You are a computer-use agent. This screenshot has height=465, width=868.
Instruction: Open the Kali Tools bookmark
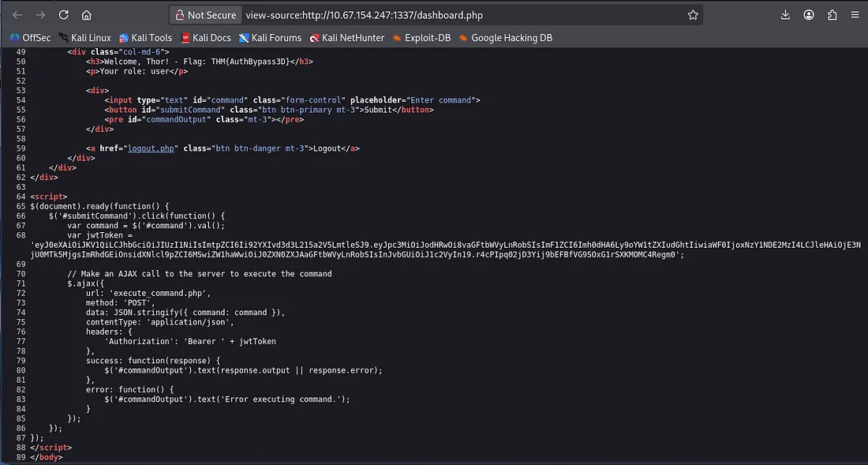click(x=146, y=37)
